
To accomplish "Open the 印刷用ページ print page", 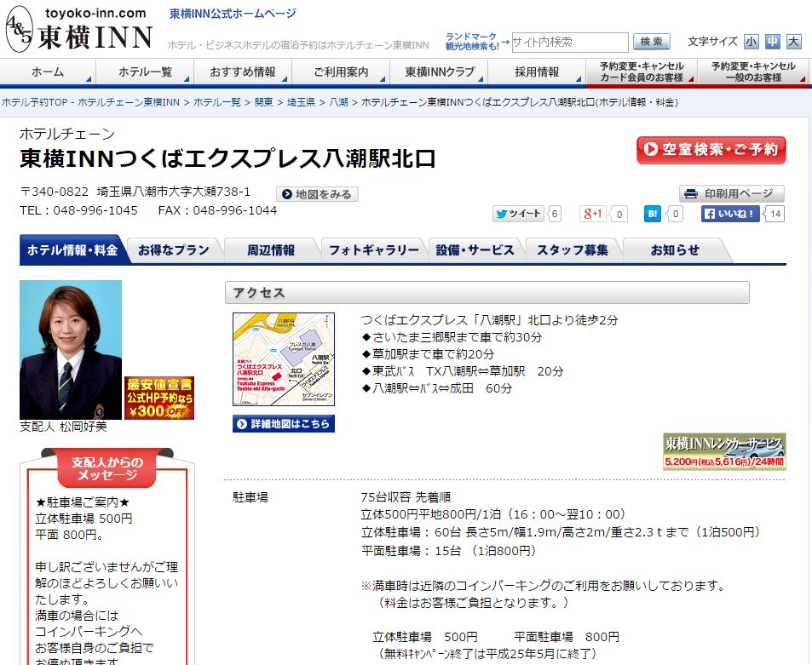I will (732, 193).
